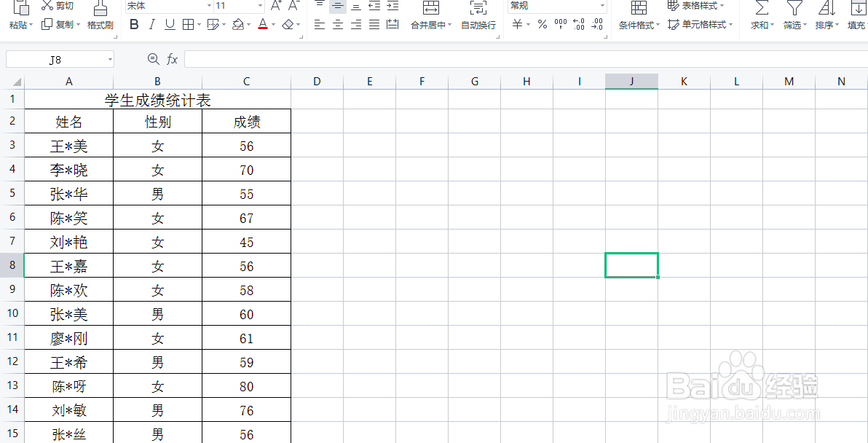868x443 pixels.
Task: Select column A header
Action: point(68,82)
